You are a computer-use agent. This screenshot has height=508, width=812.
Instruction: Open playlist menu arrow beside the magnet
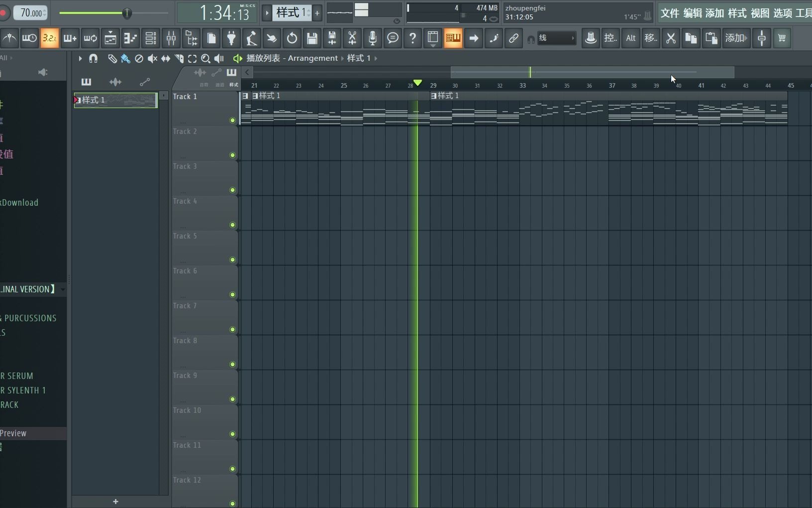pos(80,59)
